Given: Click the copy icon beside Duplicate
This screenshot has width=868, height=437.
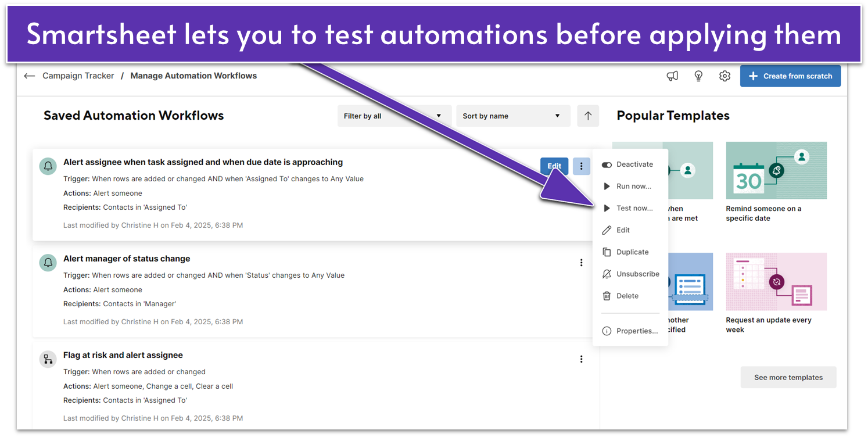Looking at the screenshot, I should [607, 252].
